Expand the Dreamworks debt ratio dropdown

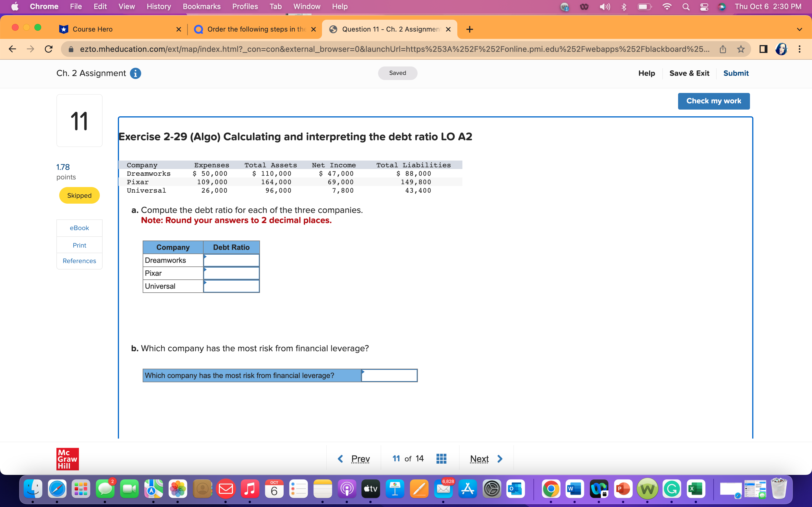tap(206, 257)
